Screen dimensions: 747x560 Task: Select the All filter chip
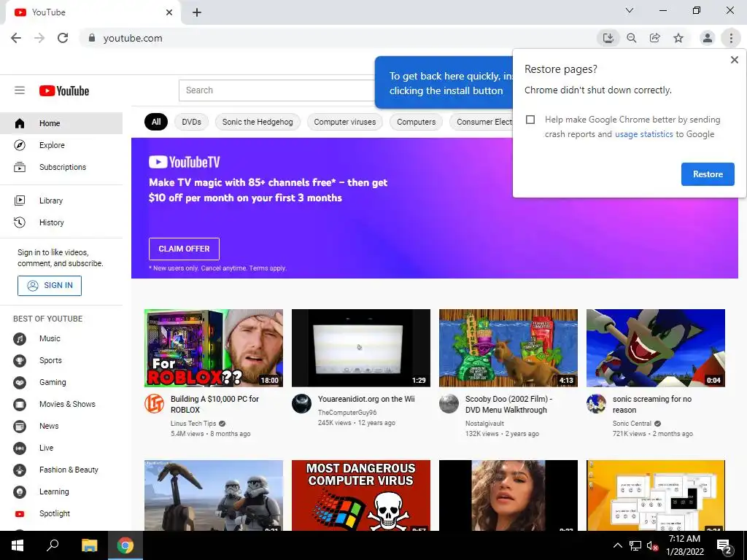(156, 122)
